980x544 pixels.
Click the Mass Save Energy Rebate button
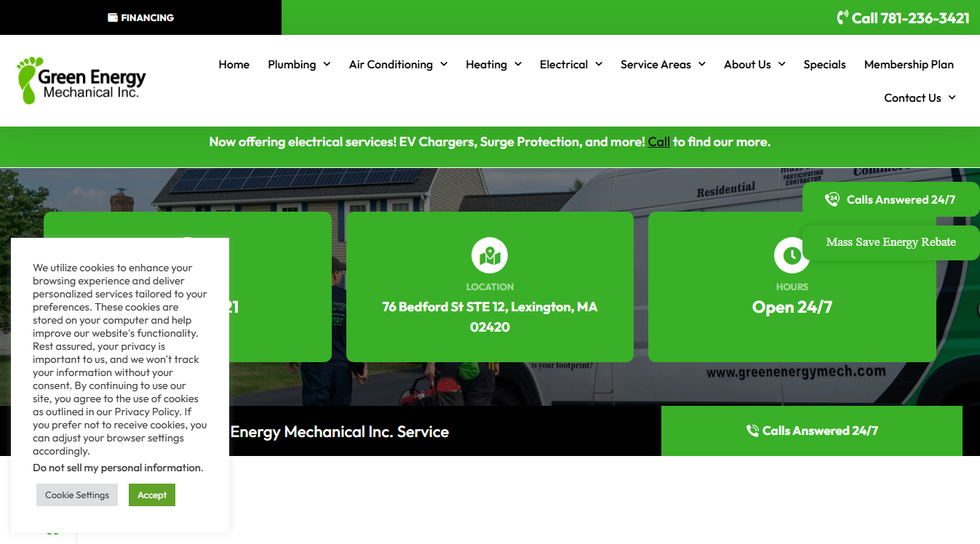tap(891, 242)
